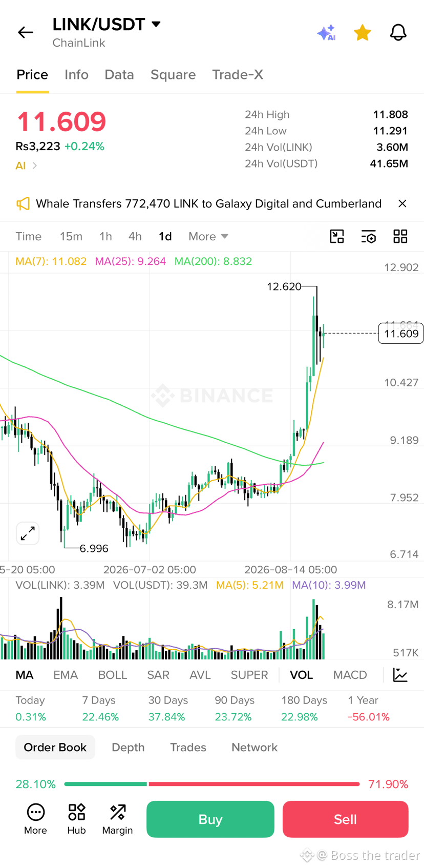Open price alerts bell icon
424x868 pixels.
point(398,33)
